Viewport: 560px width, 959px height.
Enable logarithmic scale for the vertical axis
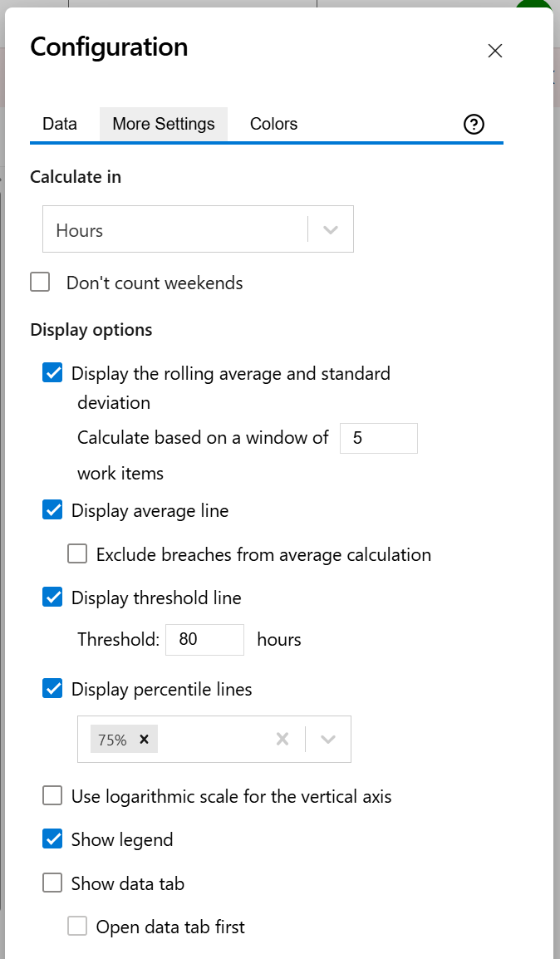52,795
